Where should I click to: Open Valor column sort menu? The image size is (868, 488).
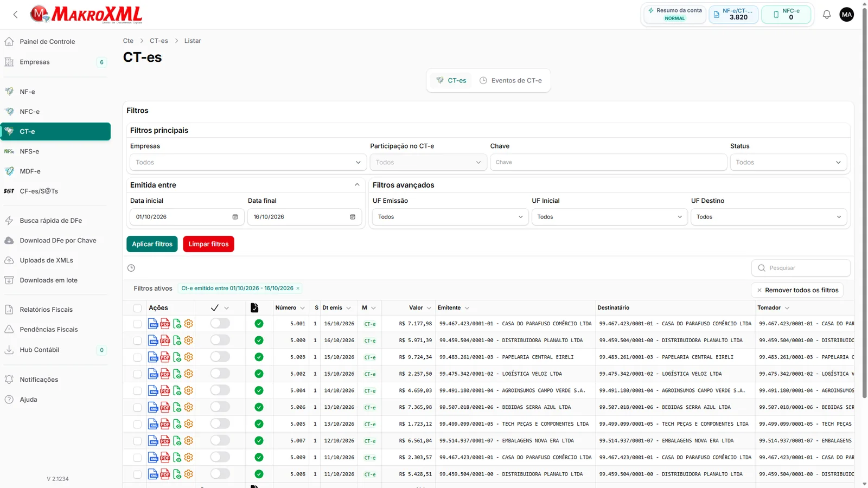point(429,308)
